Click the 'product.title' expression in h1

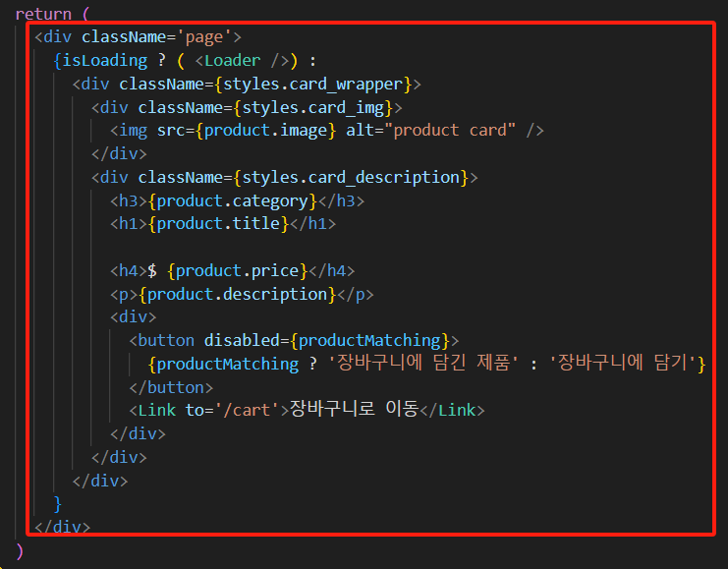[x=218, y=224]
